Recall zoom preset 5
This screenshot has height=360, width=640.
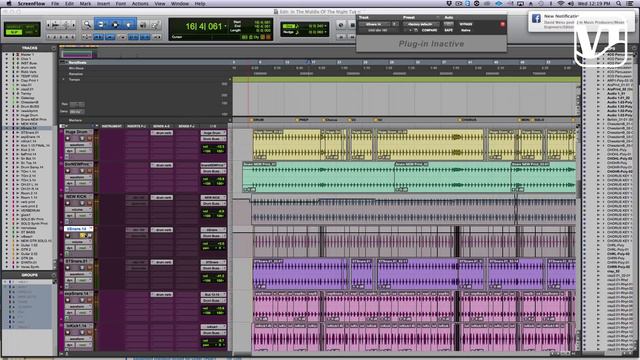[73, 37]
